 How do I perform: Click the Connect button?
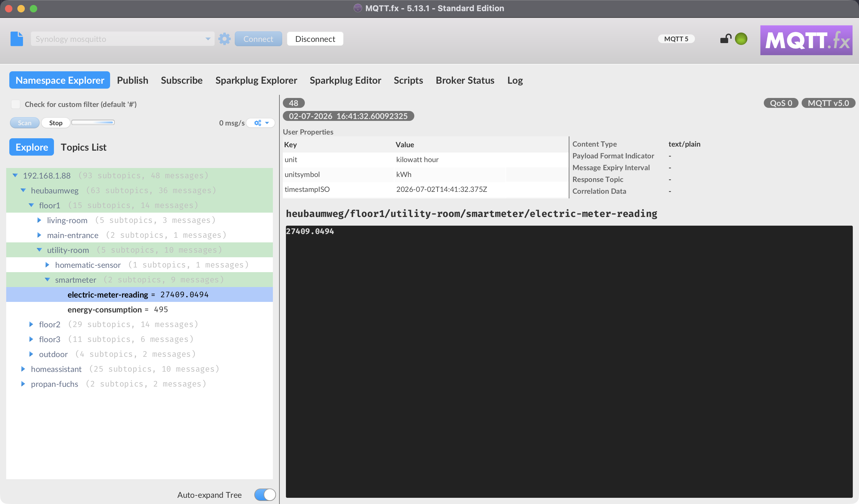258,39
